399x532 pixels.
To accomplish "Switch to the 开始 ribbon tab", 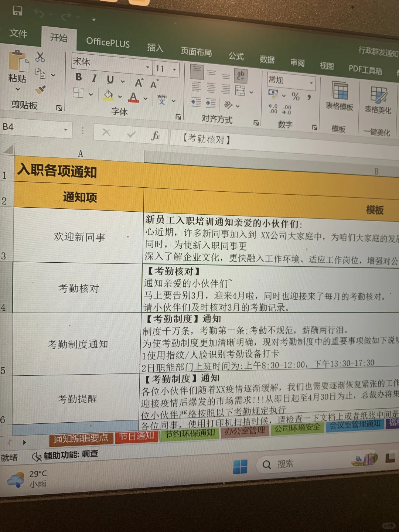I will 59,37.
